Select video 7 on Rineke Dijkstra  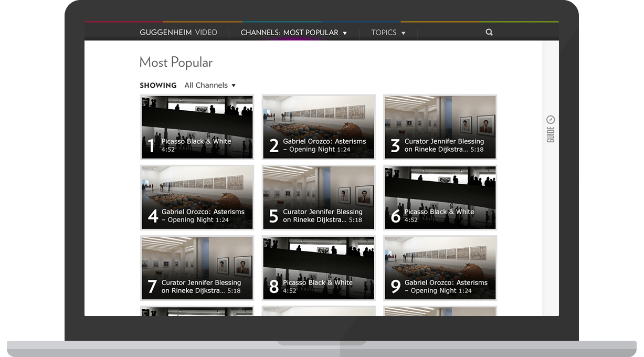click(x=197, y=268)
